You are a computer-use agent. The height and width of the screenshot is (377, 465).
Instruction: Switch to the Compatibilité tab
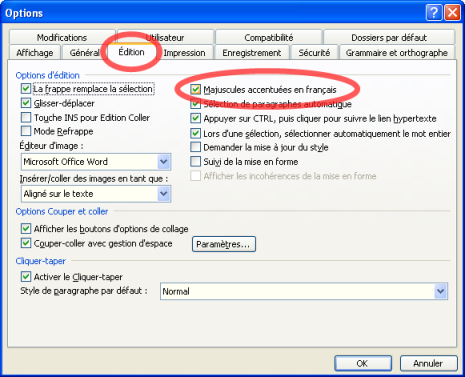click(x=269, y=37)
